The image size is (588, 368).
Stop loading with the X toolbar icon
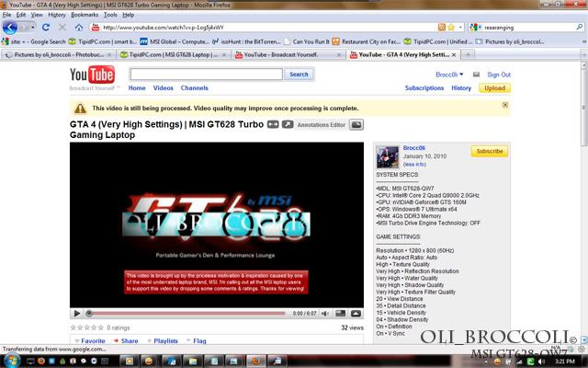(62, 28)
